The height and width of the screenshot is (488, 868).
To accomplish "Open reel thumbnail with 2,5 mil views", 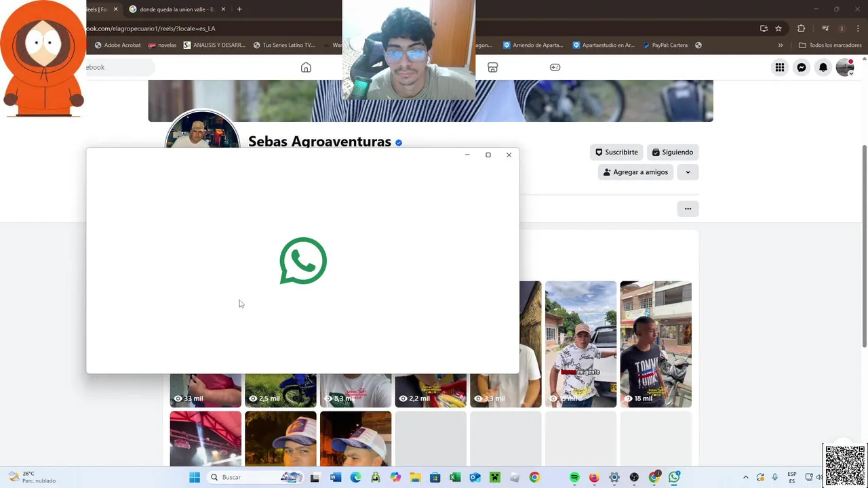I will (x=281, y=390).
